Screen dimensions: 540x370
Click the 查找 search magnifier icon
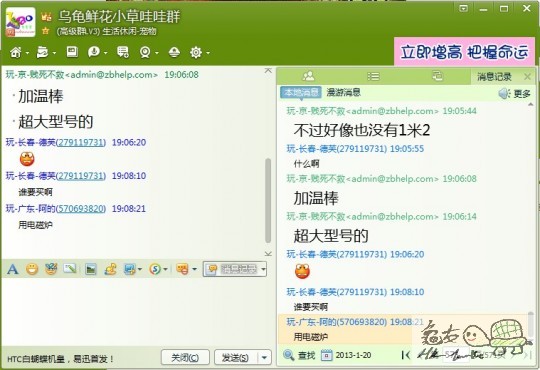click(289, 355)
